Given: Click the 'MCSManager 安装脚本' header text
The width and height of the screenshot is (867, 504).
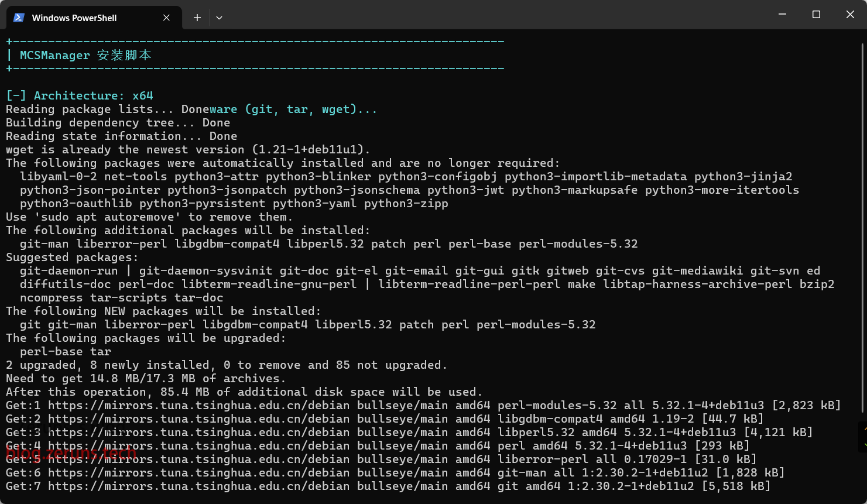Looking at the screenshot, I should coord(86,55).
